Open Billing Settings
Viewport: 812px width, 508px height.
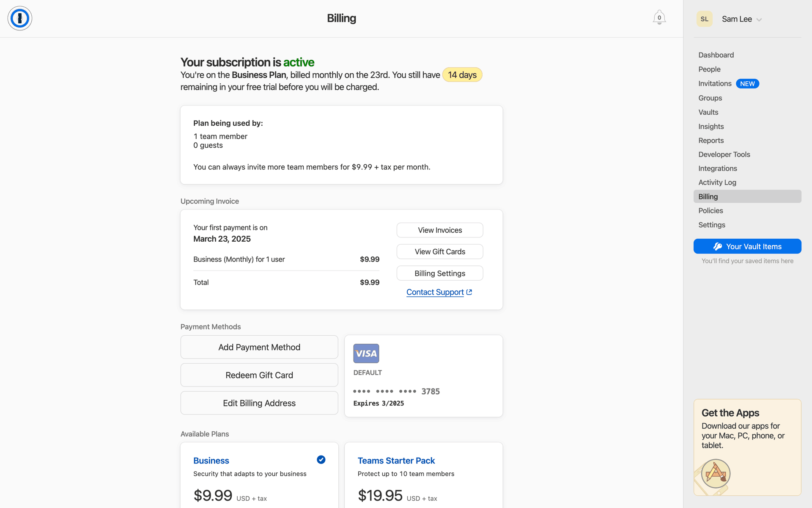coord(440,273)
